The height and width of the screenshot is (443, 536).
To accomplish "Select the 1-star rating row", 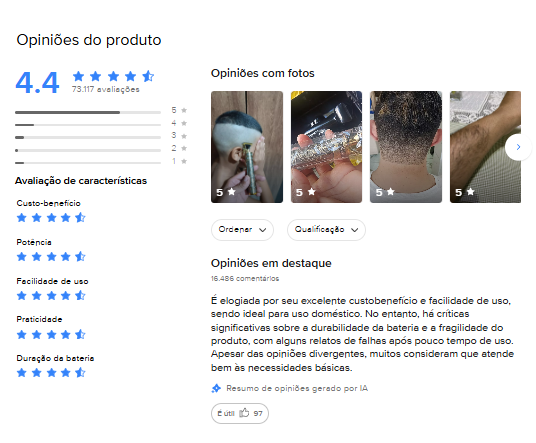I will point(101,162).
